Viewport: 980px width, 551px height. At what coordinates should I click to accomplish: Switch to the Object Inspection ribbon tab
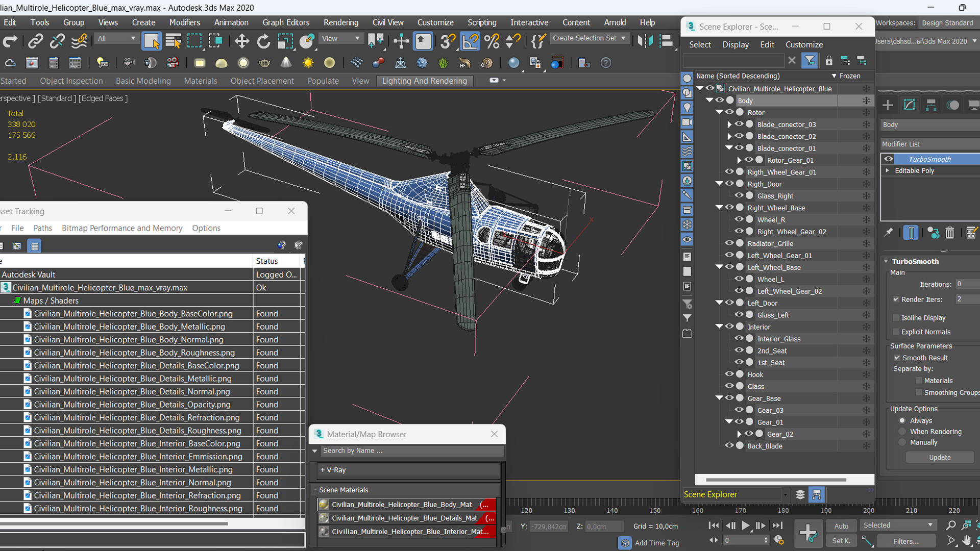71,81
